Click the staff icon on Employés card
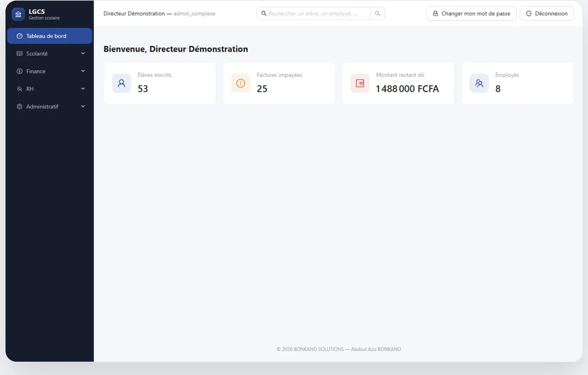The width and height of the screenshot is (588, 375). (x=479, y=83)
